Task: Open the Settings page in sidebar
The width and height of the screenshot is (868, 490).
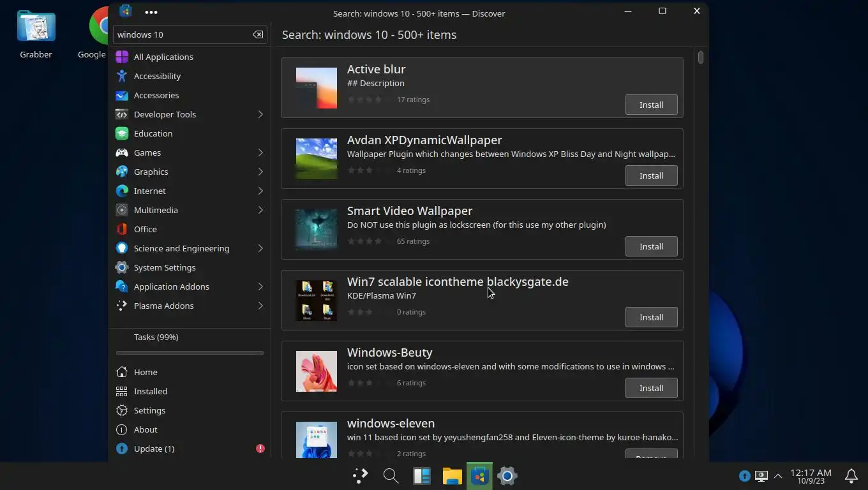Action: [190, 410]
